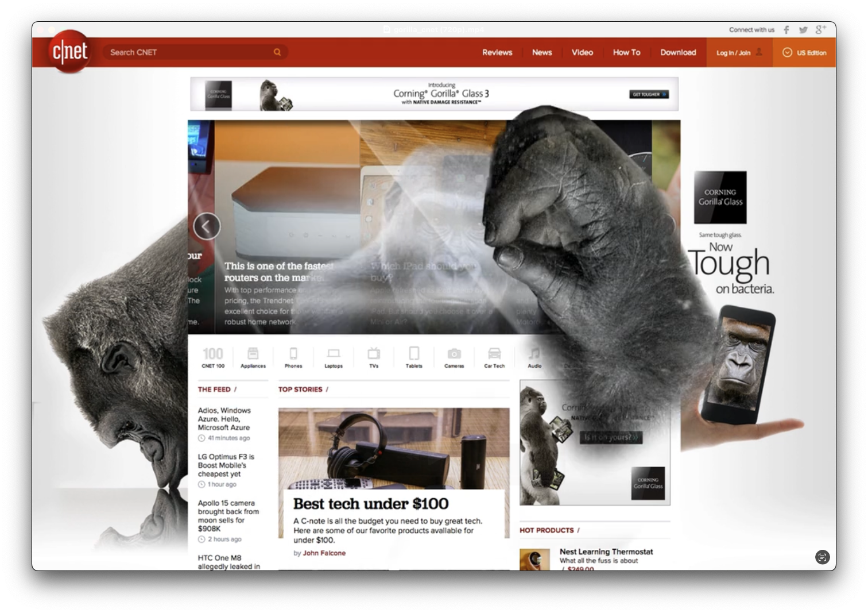Focus the Search CNET field
Image resolution: width=868 pixels, height=613 pixels.
pos(195,52)
